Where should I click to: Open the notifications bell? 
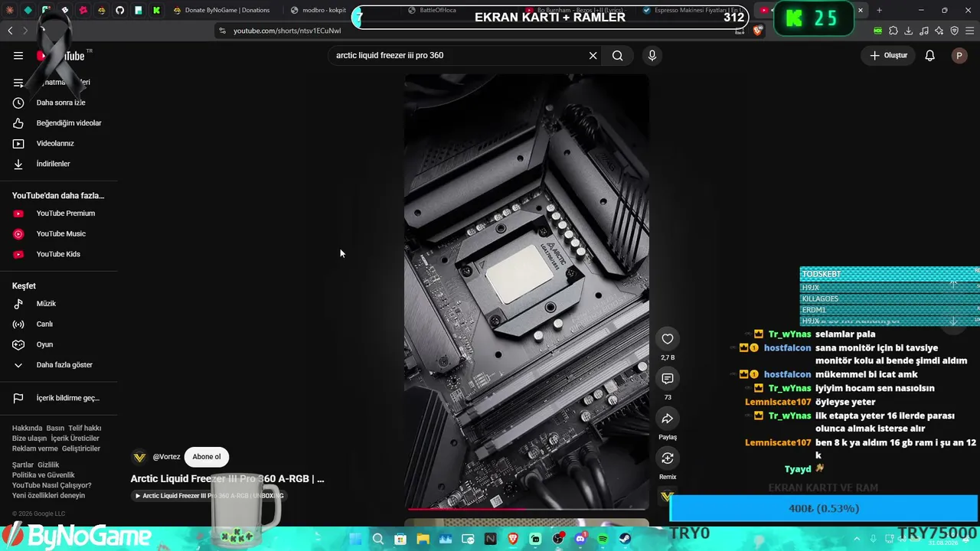(x=929, y=55)
